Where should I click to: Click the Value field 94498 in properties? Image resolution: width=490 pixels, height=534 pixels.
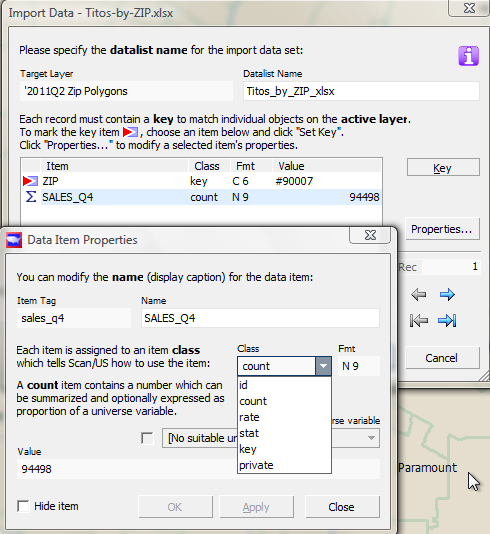coord(198,469)
